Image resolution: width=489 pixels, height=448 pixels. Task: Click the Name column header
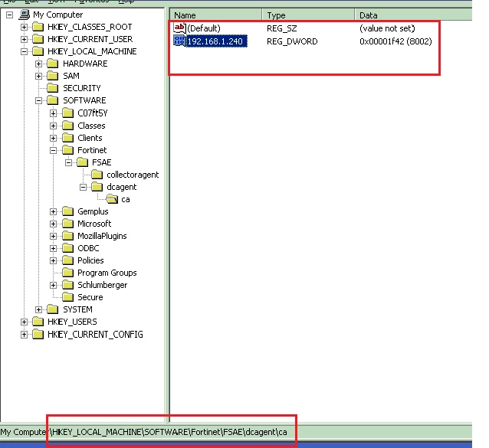(x=216, y=15)
